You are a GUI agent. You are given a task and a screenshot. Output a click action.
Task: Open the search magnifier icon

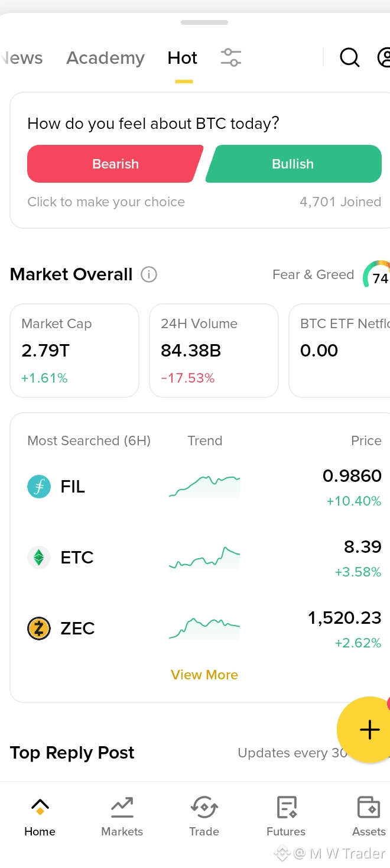tap(349, 57)
